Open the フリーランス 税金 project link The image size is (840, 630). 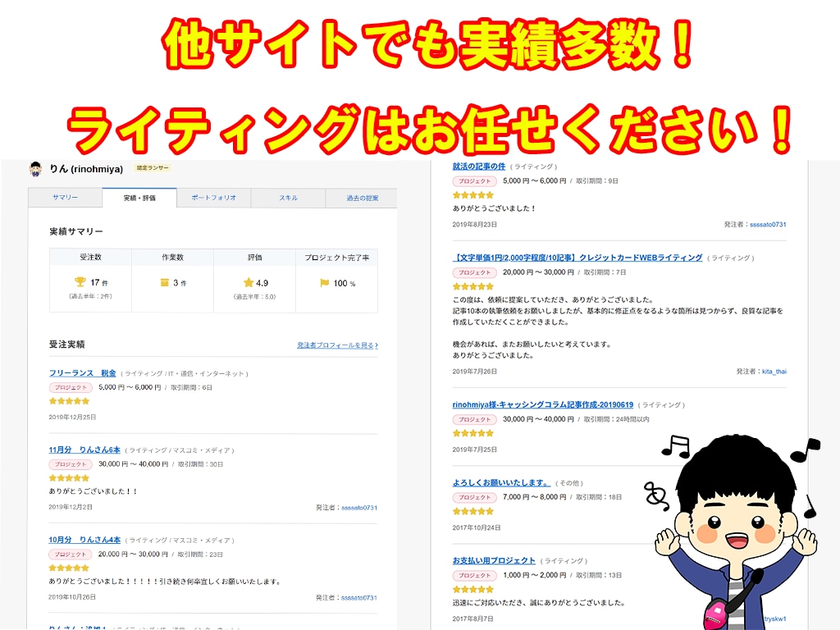click(83, 373)
